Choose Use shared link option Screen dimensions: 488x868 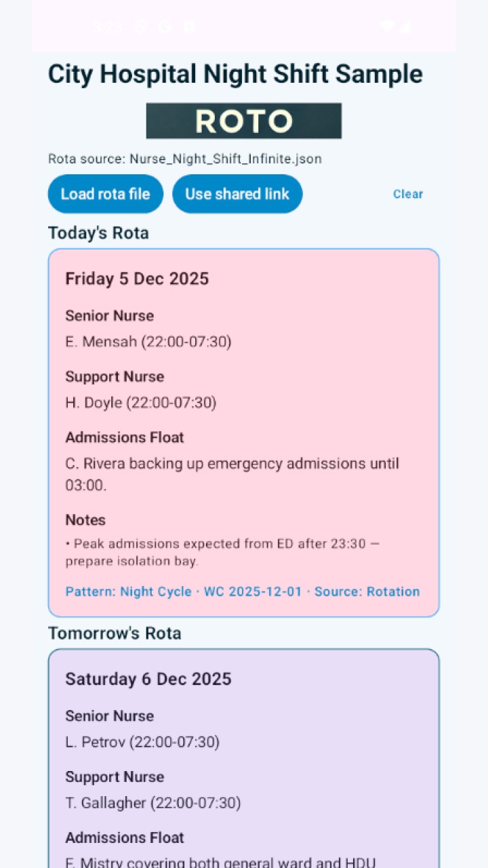click(x=237, y=194)
